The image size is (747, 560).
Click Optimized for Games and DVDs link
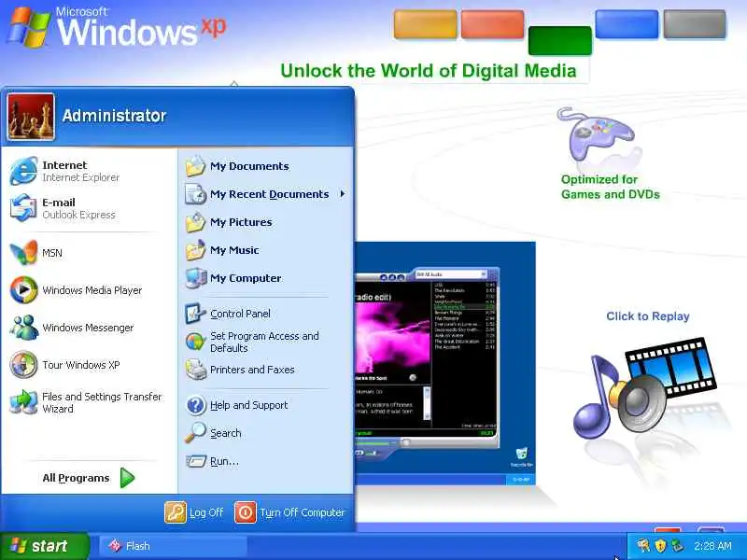click(x=611, y=187)
